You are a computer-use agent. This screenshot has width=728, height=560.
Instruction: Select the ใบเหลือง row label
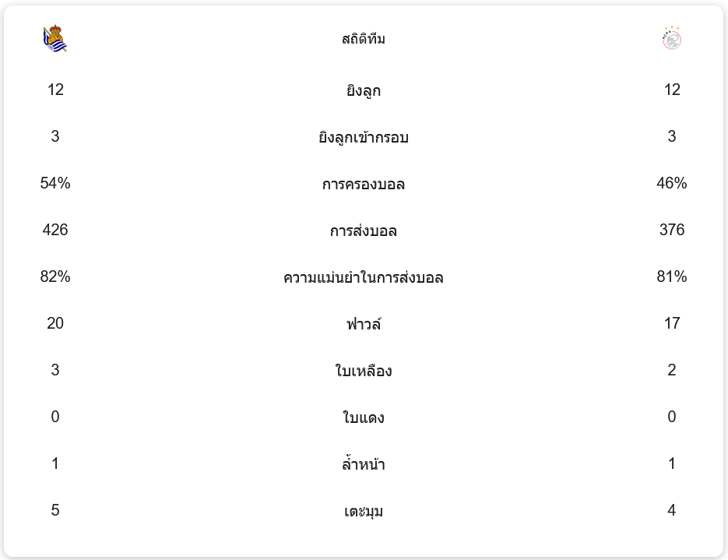point(364,371)
